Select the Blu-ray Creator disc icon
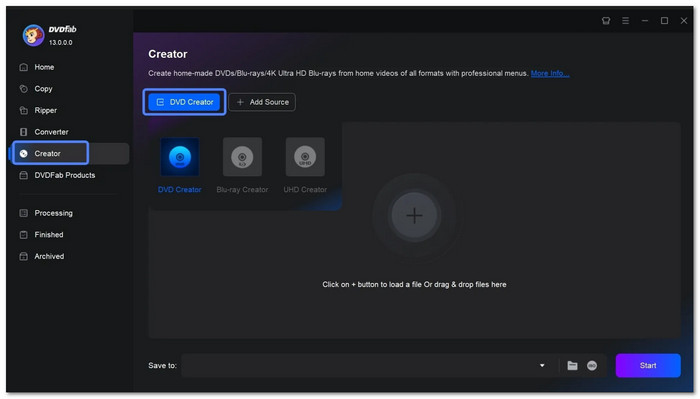 coord(242,157)
